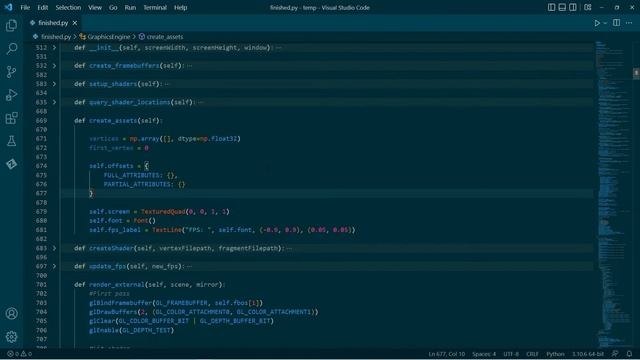Open the File menu

(x=25, y=7)
